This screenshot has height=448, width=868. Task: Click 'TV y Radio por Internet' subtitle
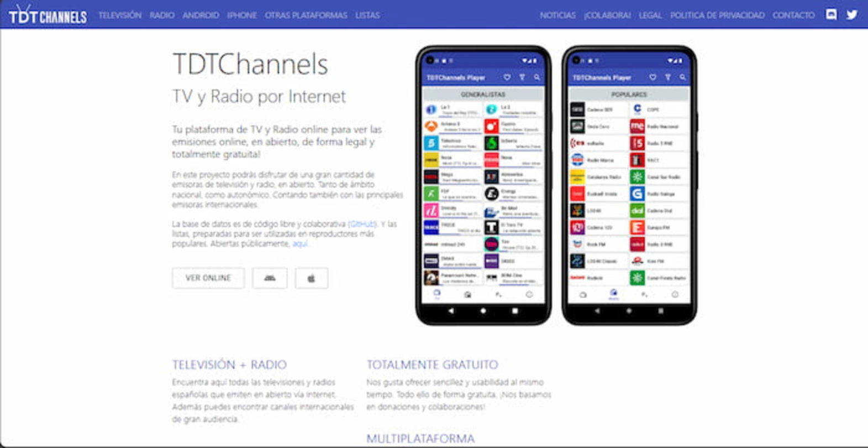click(259, 96)
